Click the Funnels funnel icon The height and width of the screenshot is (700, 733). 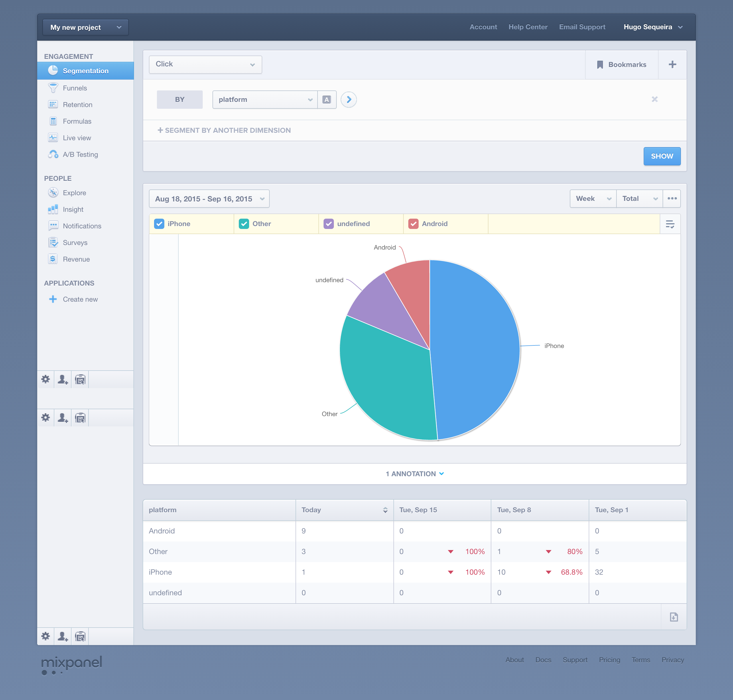[x=53, y=88]
